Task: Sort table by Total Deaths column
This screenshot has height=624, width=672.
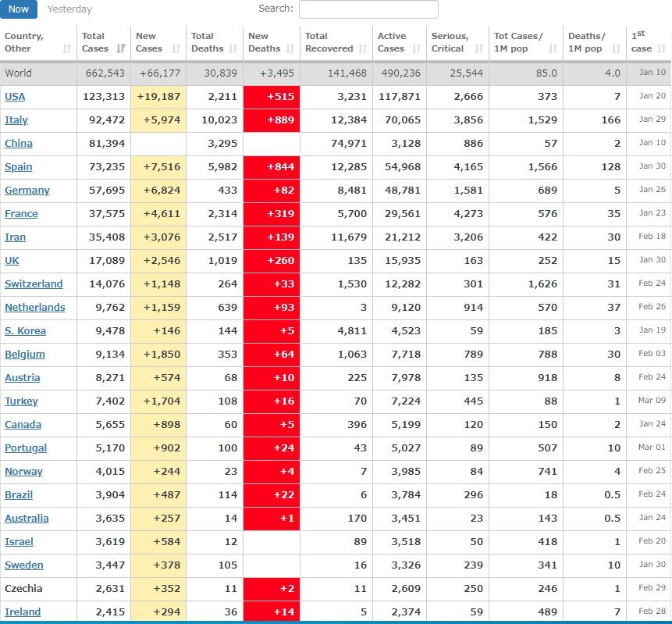Action: coord(233,48)
